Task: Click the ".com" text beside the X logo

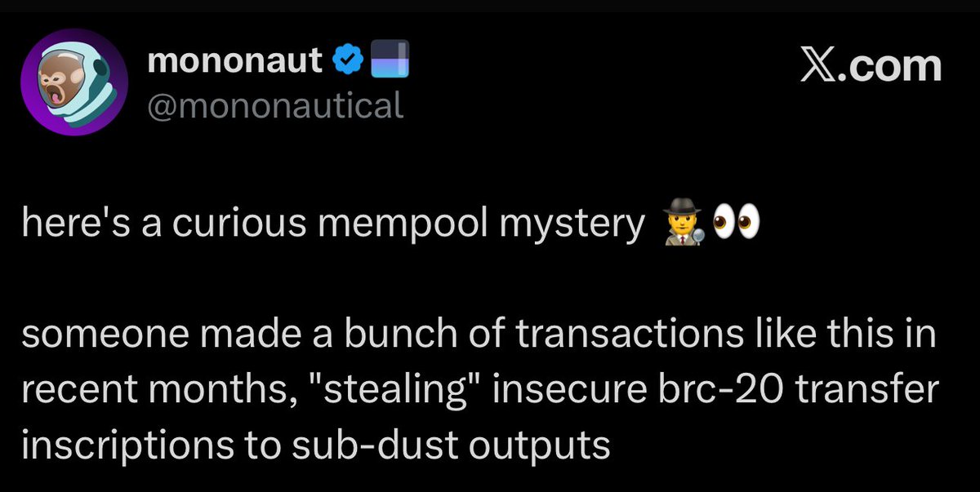Action: point(893,66)
